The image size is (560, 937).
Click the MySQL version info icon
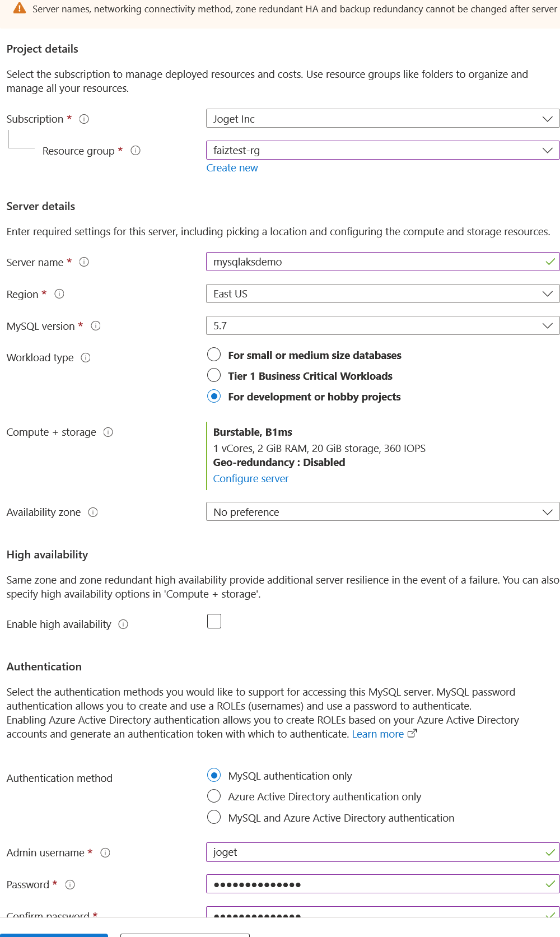(96, 326)
